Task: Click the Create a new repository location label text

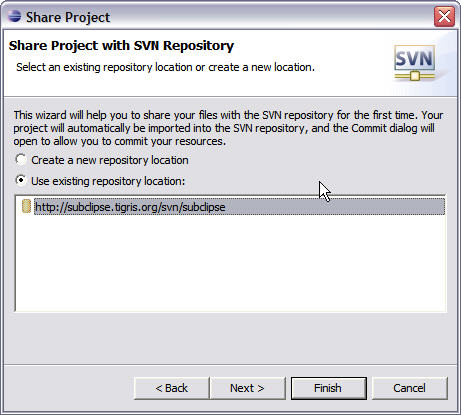Action: coord(110,160)
